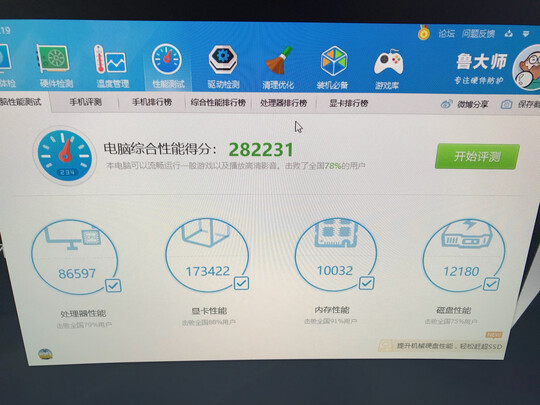
Task: Switch to 手机评测 tab
Action: [86, 102]
